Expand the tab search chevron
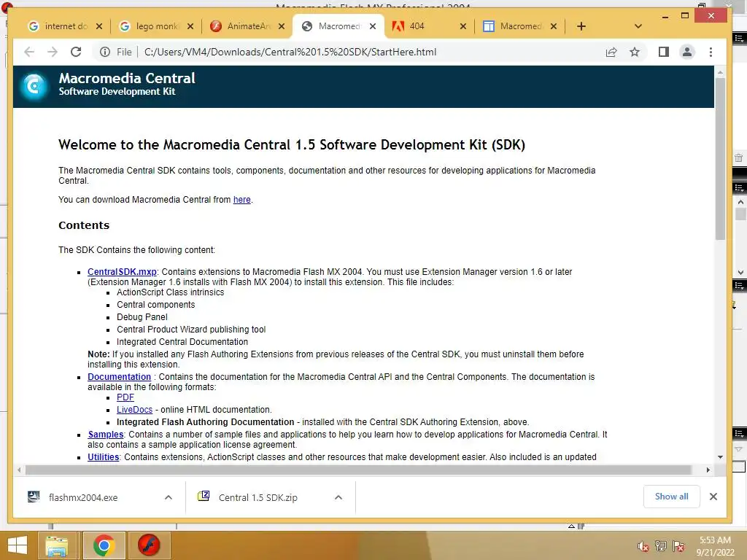Screen dimensions: 747x560 point(638,26)
